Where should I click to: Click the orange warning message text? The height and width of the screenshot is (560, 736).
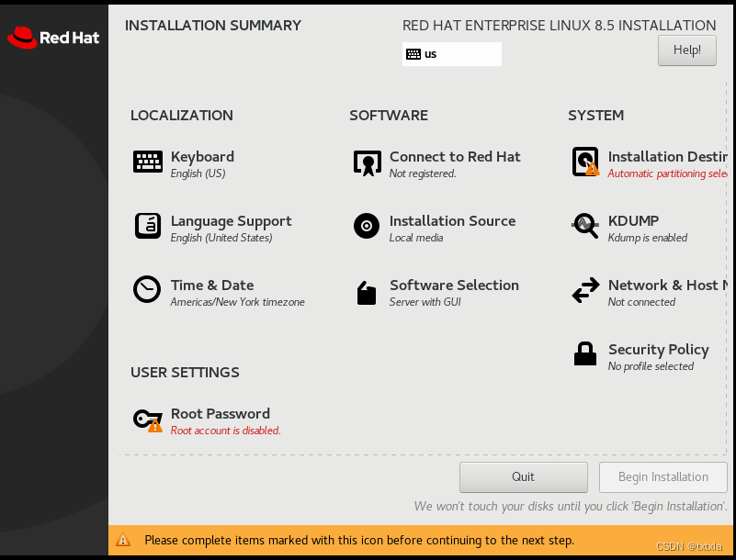[x=359, y=541]
